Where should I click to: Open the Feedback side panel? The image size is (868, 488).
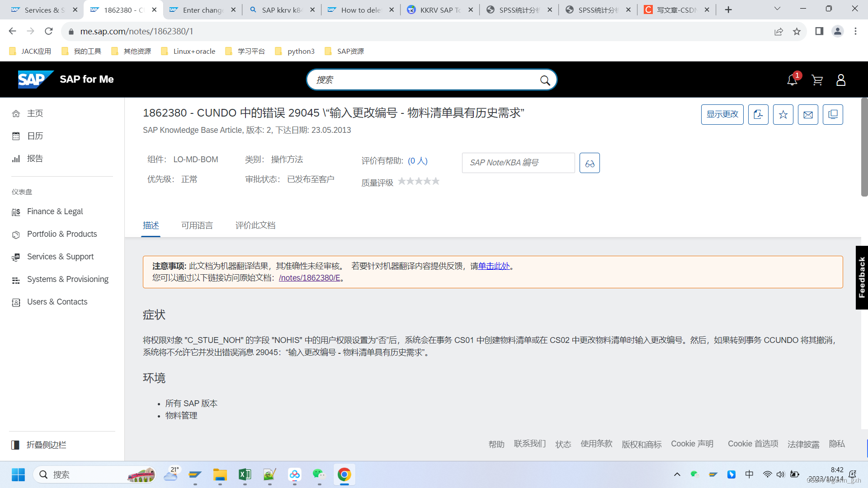862,277
